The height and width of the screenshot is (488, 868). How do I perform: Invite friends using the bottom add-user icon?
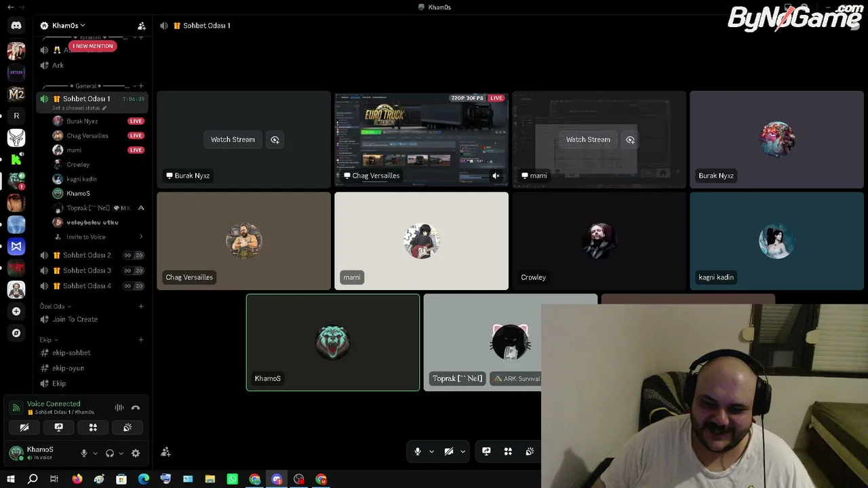point(166,452)
